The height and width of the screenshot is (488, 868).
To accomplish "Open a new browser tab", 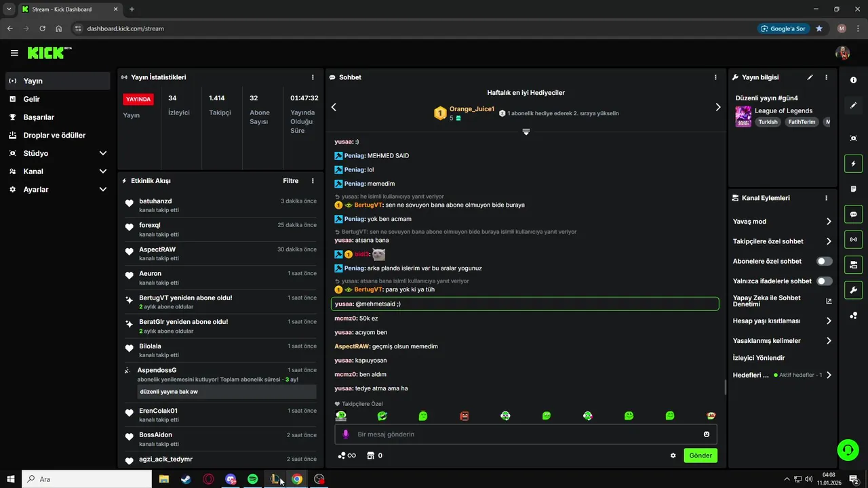I will 132,9.
